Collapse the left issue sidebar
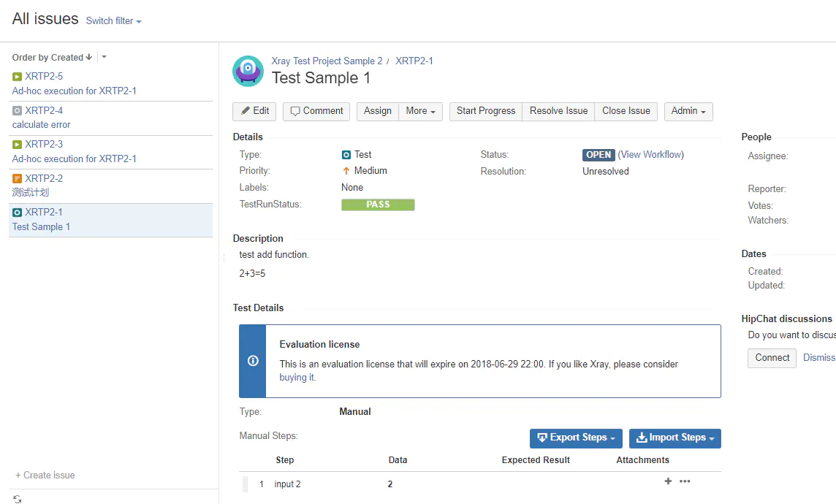 point(223,257)
